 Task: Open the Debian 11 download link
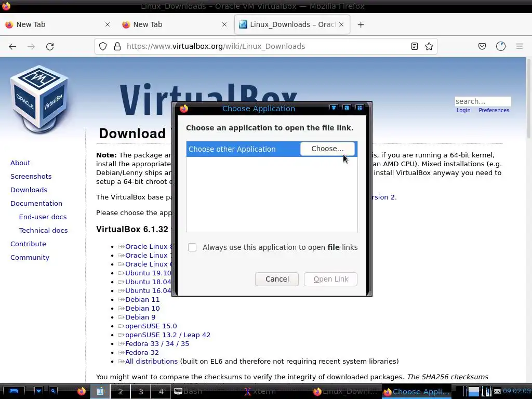point(142,300)
